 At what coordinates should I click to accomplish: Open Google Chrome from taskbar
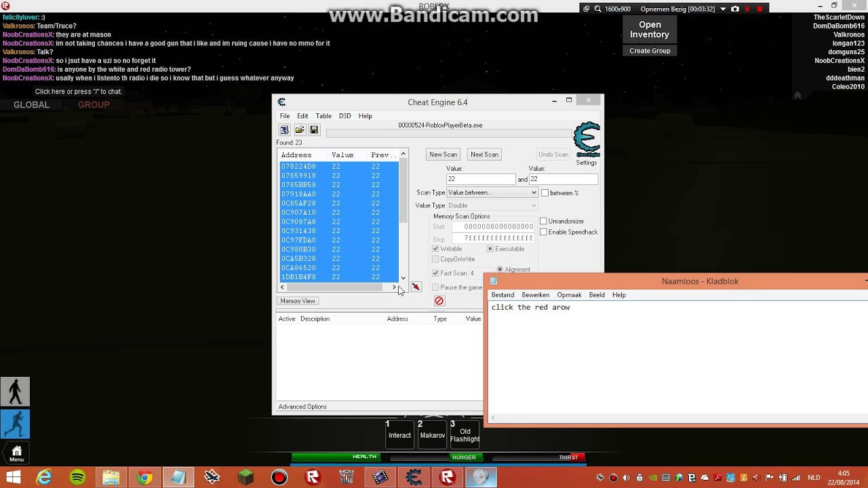click(x=144, y=477)
